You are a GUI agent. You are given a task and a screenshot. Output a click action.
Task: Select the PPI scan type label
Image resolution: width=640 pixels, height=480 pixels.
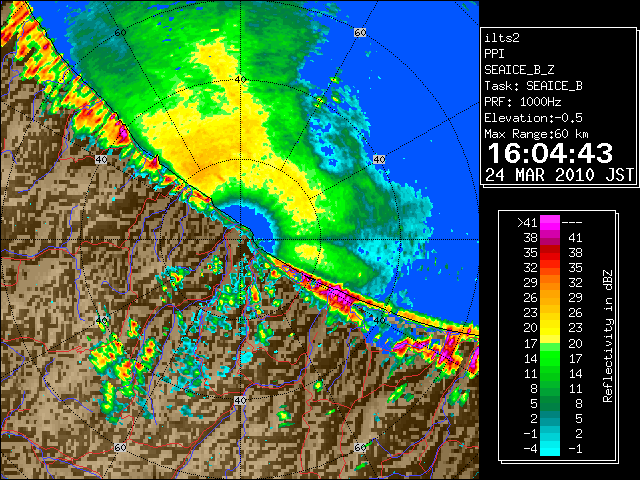click(x=494, y=54)
